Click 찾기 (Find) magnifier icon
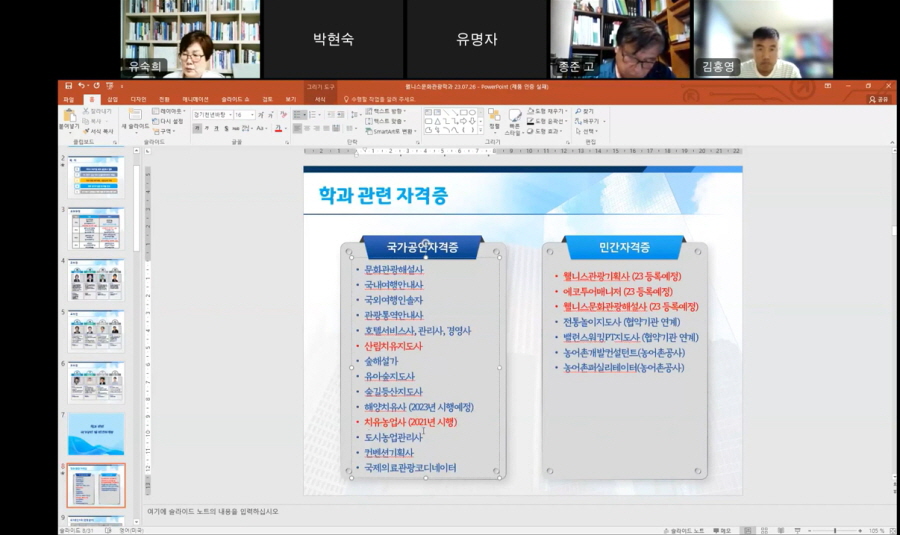Viewport: 900px width, 535px height. click(x=579, y=111)
